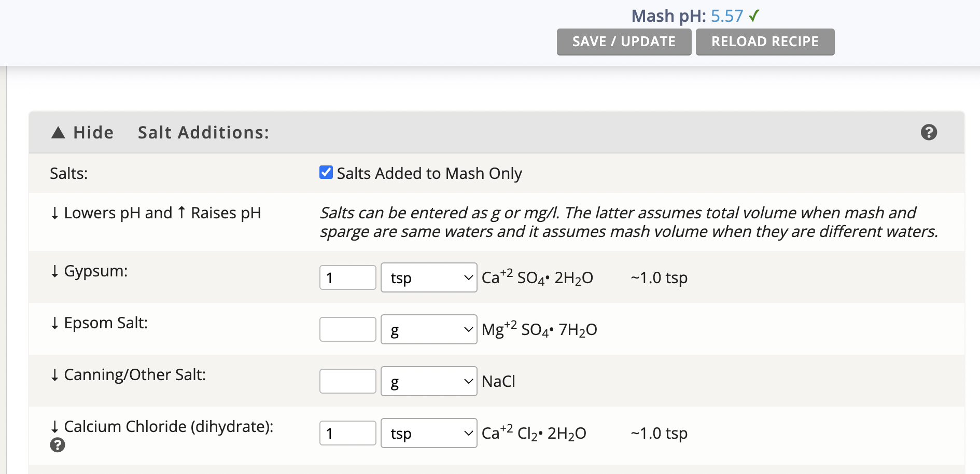Click the Salts Added to Mash Only label
The height and width of the screenshot is (474, 980).
[x=429, y=173]
